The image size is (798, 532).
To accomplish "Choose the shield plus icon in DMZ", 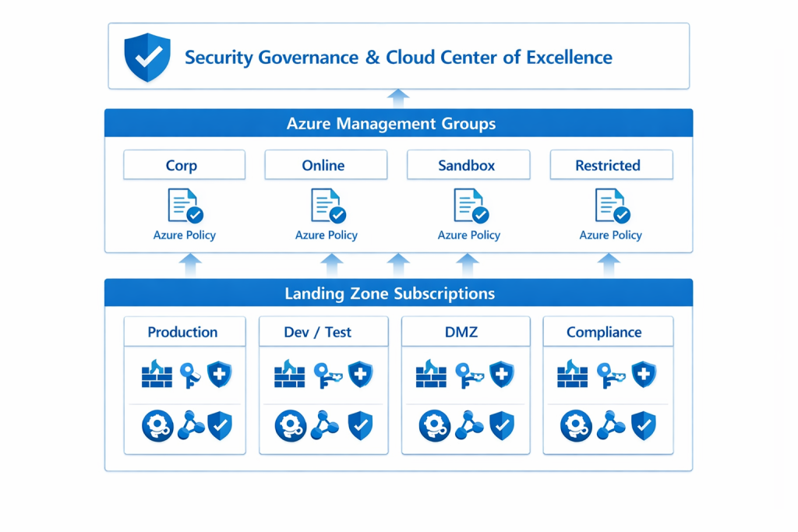I will pyautogui.click(x=502, y=375).
